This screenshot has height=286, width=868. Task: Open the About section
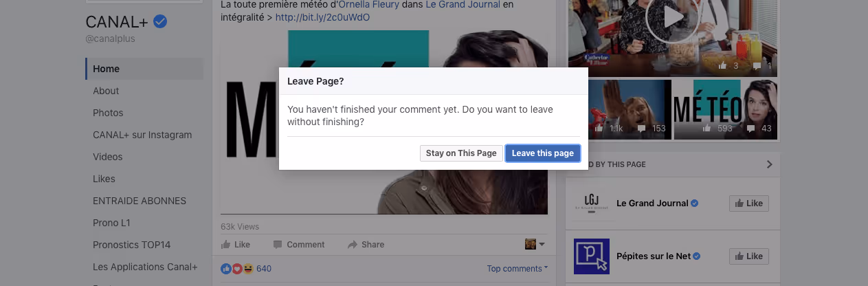pyautogui.click(x=106, y=91)
